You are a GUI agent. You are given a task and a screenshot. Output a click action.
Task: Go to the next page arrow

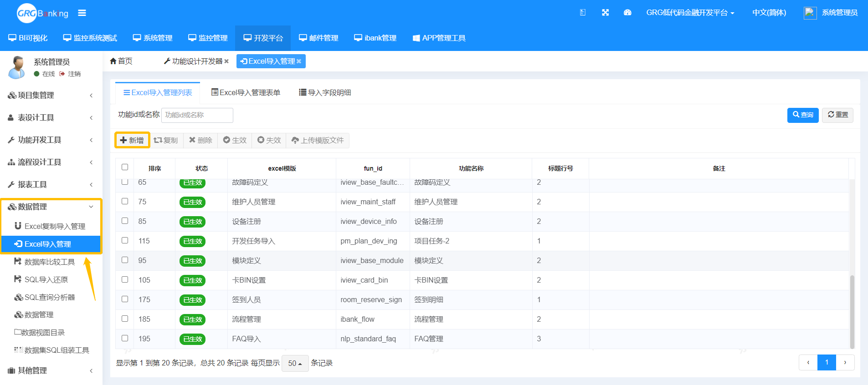[845, 363]
